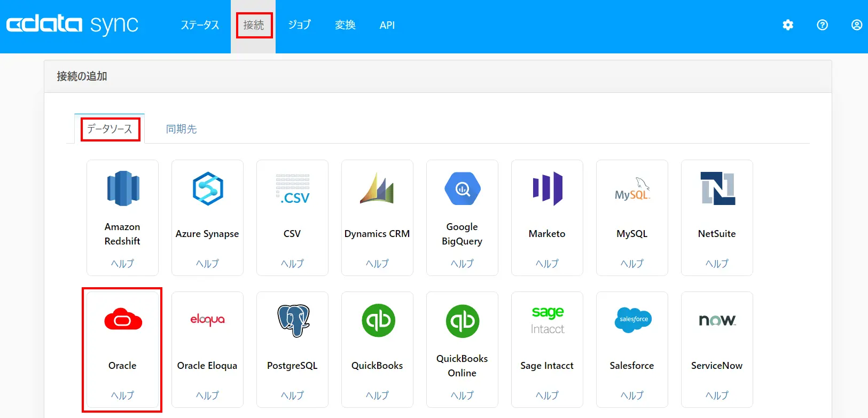Click the Amazon Redshift label
Viewport: 868px width, 418px height.
122,234
